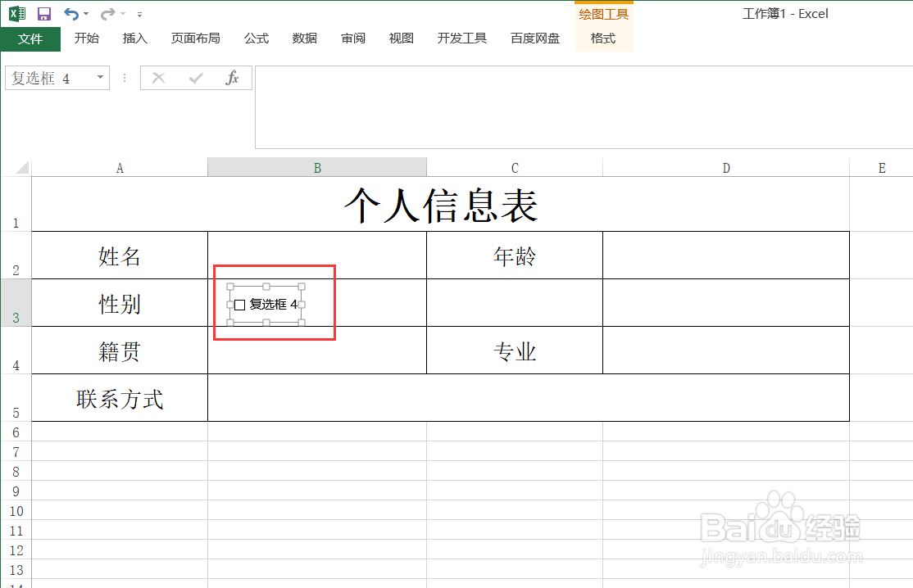Select the cell containing 专业
Viewport: 913px width, 588px height.
tap(515, 351)
